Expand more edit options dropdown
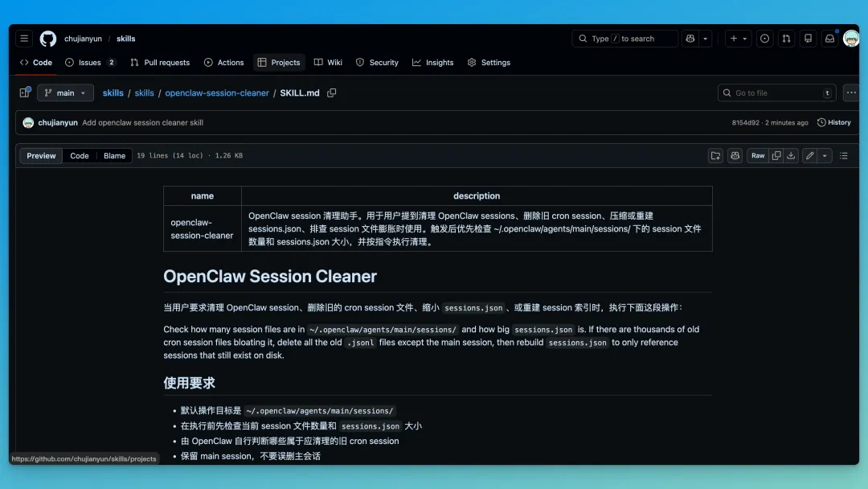The image size is (868, 489). coord(825,156)
